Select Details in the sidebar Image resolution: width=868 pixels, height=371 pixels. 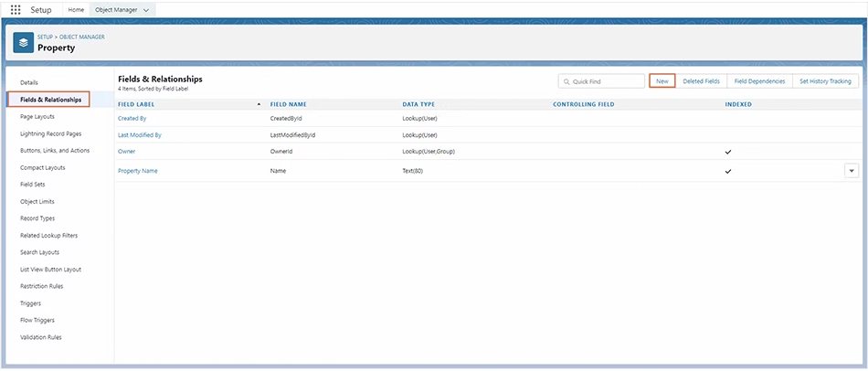point(29,82)
